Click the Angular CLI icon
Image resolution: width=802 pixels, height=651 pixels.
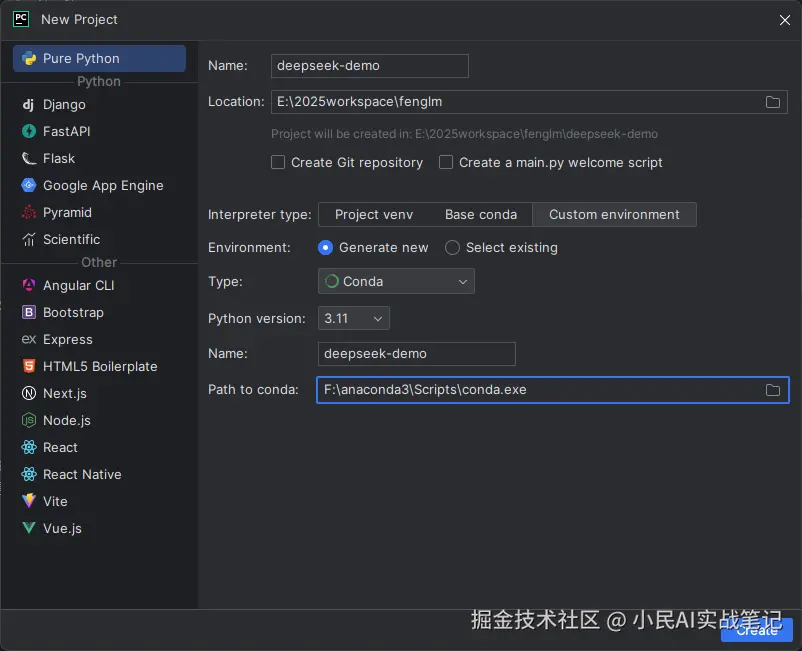[29, 285]
